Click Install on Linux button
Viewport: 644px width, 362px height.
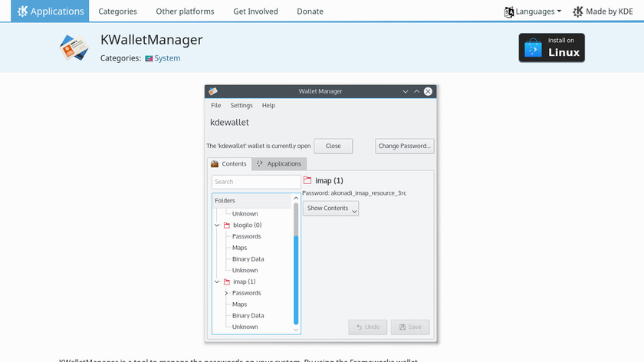point(551,48)
